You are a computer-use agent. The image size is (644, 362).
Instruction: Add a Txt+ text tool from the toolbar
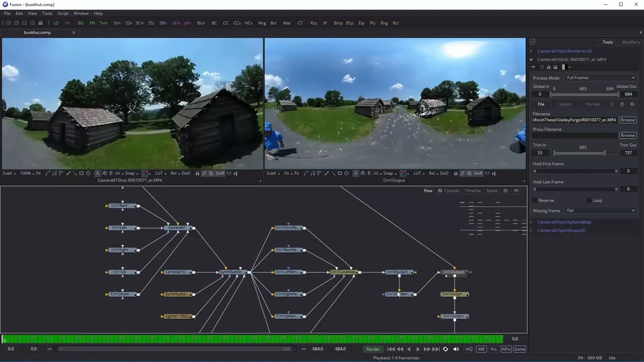103,23
